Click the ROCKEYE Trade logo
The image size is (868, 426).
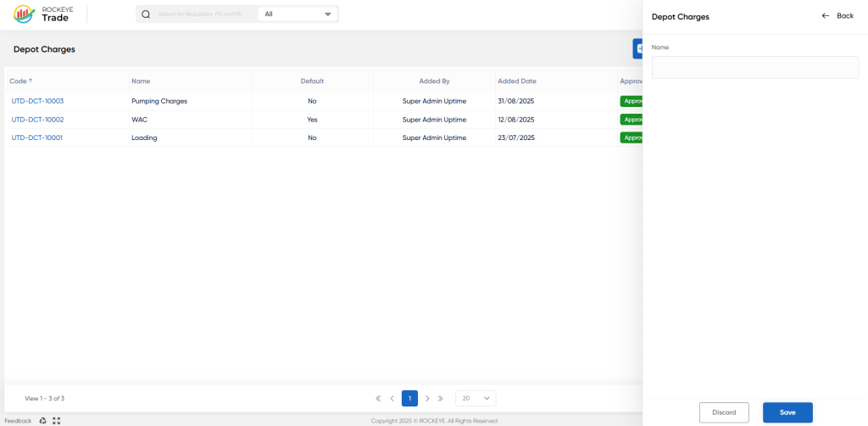pyautogui.click(x=42, y=14)
